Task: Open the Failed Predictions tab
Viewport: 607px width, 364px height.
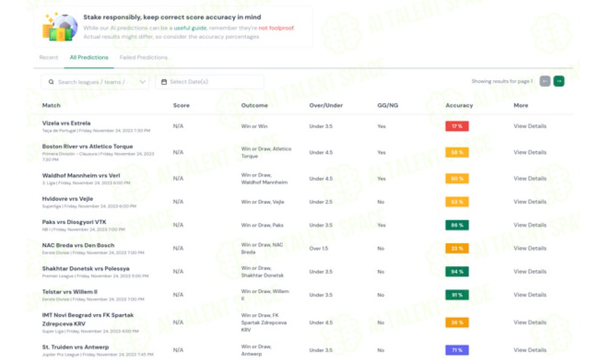Action: click(144, 57)
